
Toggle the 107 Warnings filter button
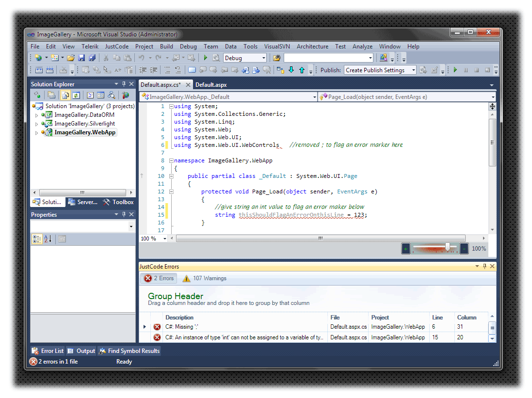point(204,278)
